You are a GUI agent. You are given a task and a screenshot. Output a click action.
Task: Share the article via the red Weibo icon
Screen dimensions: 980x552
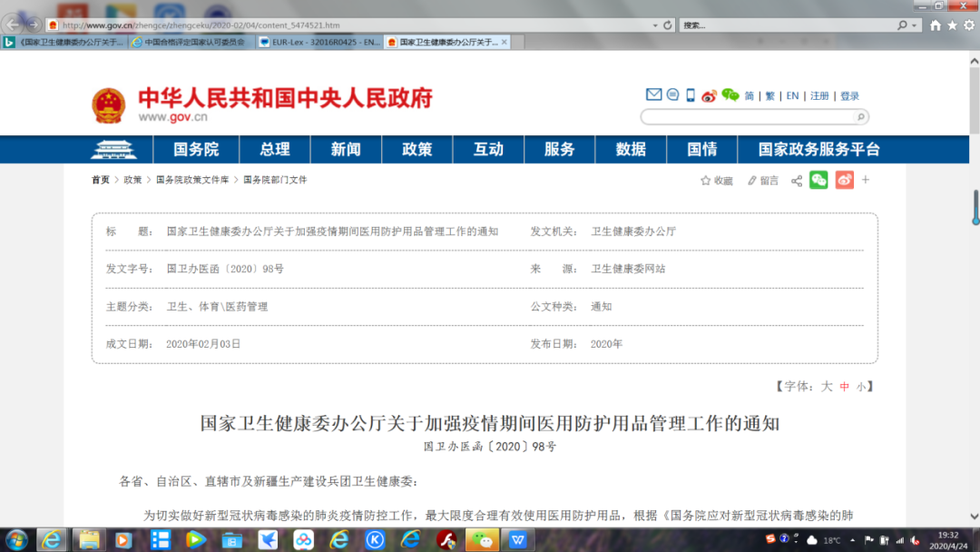(x=845, y=181)
